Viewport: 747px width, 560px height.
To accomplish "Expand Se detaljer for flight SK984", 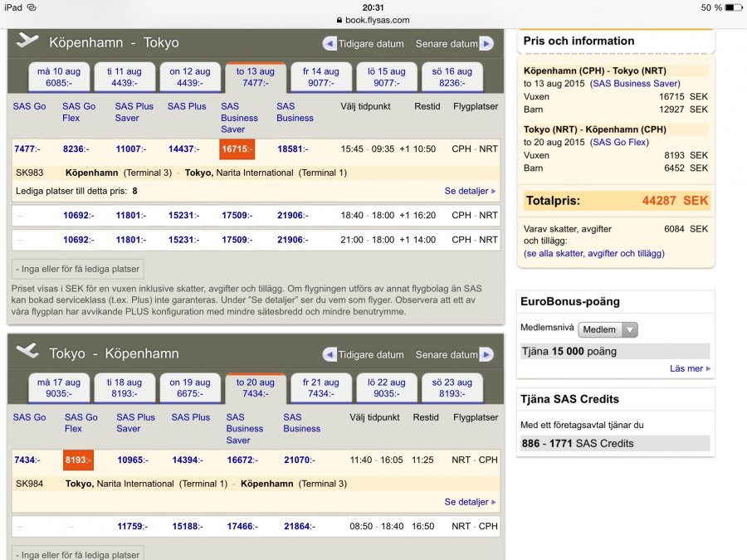I will [470, 502].
